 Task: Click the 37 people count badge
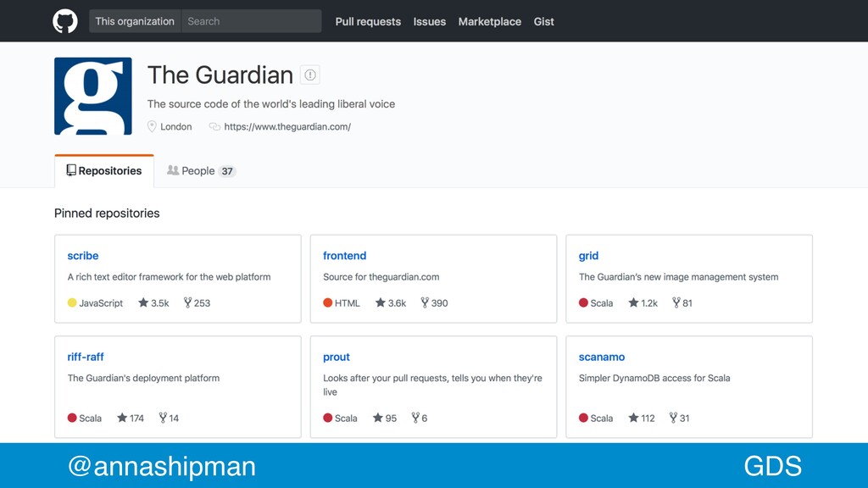(x=227, y=171)
